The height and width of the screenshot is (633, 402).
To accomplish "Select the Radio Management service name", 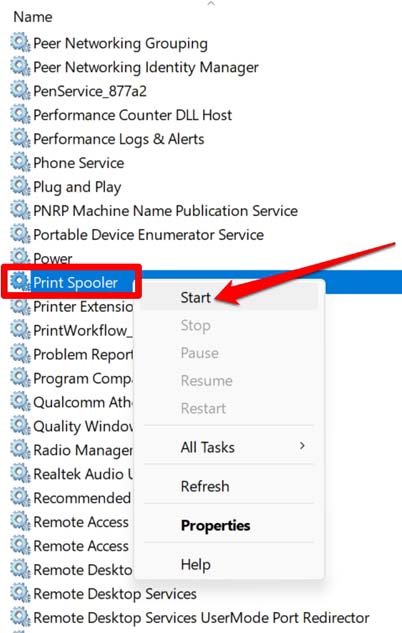I will click(83, 450).
